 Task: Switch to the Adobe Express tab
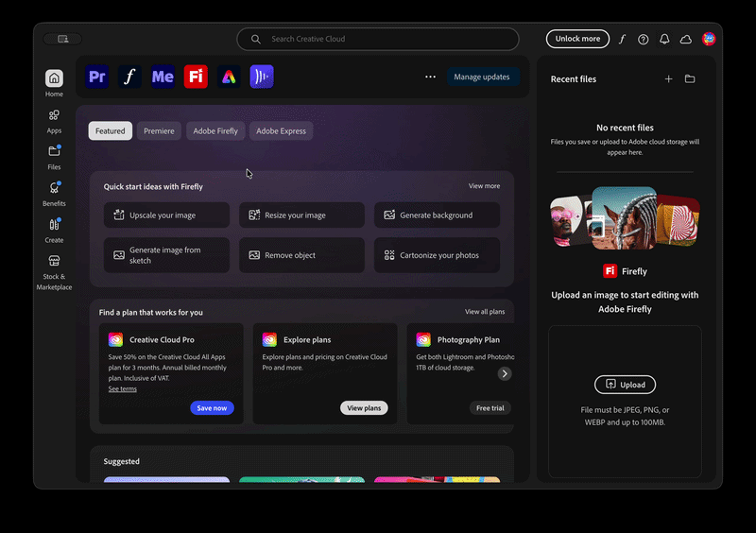pos(281,130)
